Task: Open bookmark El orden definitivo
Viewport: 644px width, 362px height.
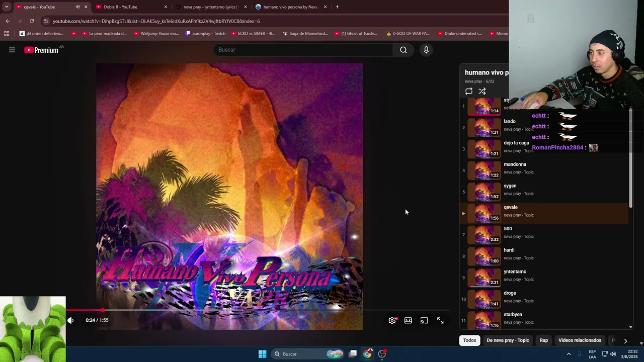Action: pyautogui.click(x=41, y=34)
